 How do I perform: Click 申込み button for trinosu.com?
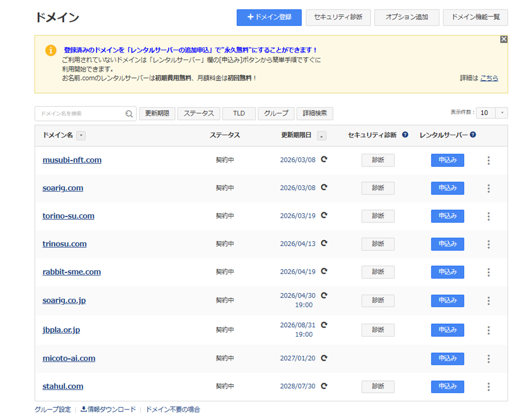(447, 244)
